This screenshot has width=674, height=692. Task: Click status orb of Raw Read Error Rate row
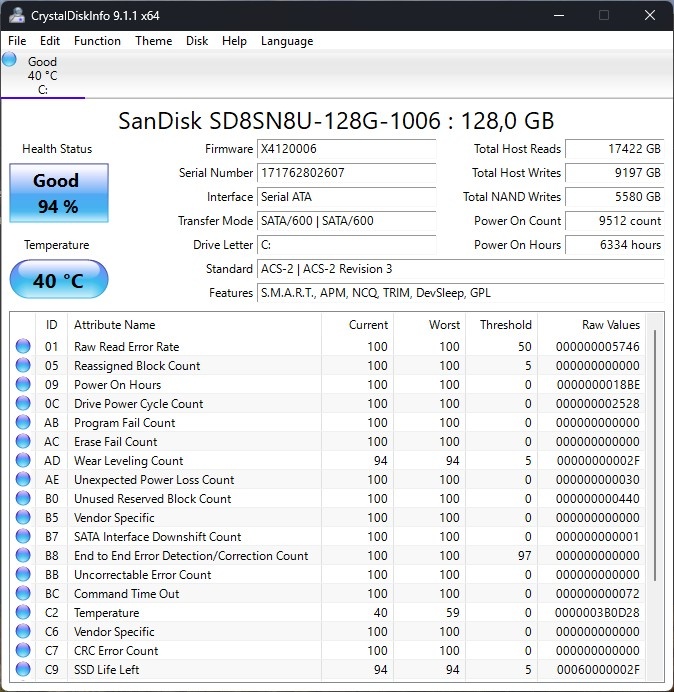point(23,346)
